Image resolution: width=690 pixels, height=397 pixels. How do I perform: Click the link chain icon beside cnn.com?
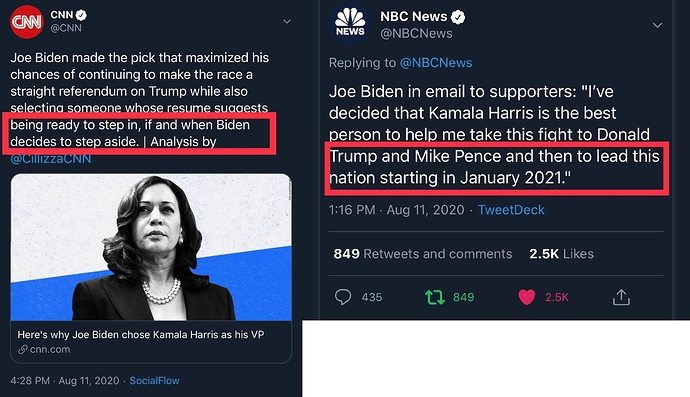tap(22, 349)
